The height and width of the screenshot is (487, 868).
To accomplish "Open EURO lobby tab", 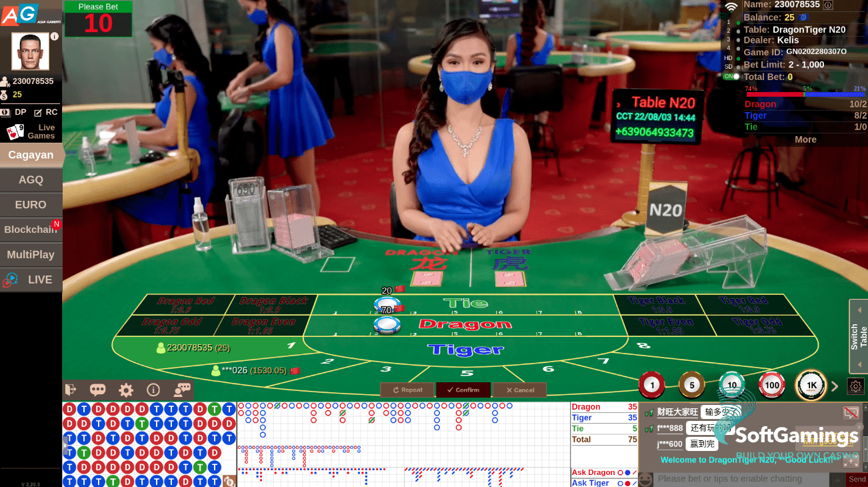I will 31,205.
